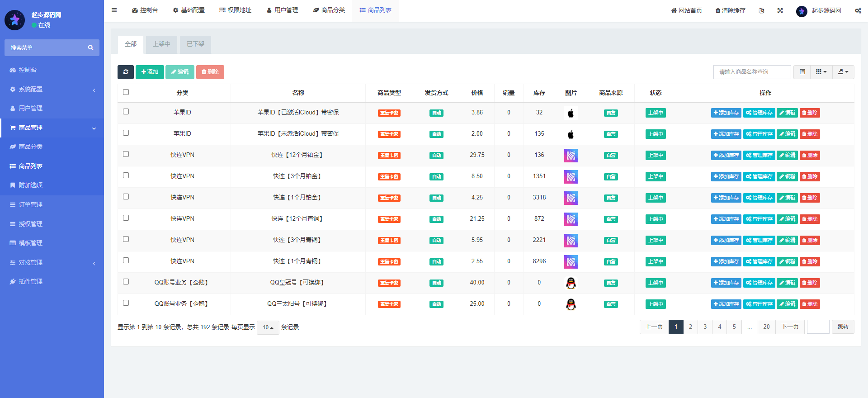Select the checkbox for QQ三太阳号 row
Image resolution: width=868 pixels, height=398 pixels.
[x=126, y=303]
